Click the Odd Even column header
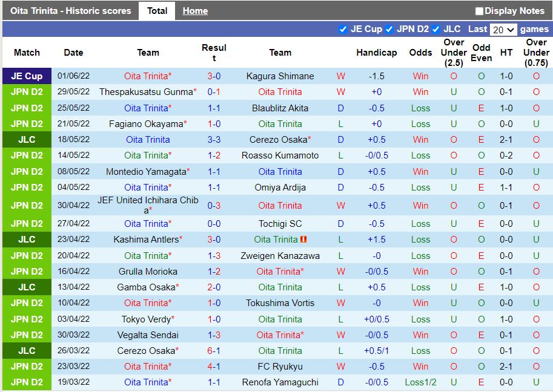This screenshot has width=553, height=392. coord(481,53)
